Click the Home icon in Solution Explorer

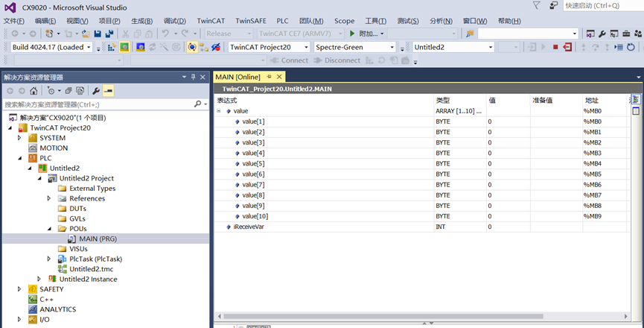pyautogui.click(x=34, y=91)
